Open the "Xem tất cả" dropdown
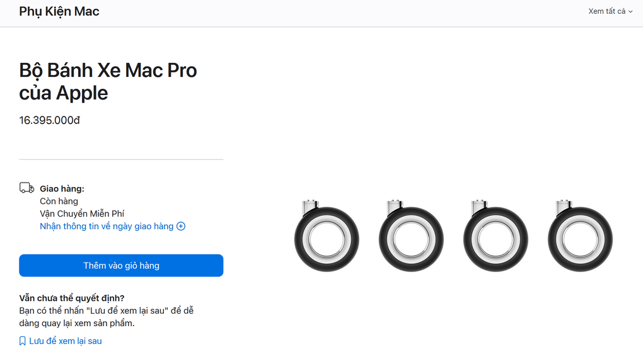This screenshot has height=364, width=643. 606,11
